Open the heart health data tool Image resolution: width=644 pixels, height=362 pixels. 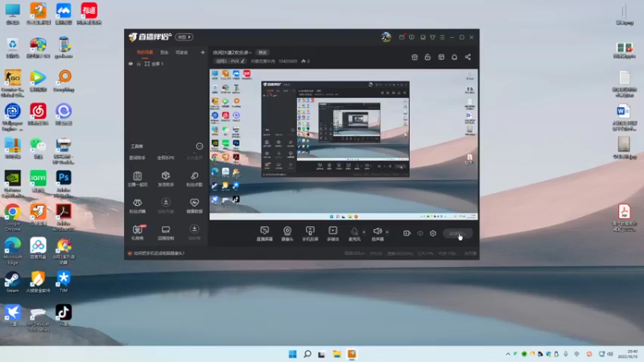pos(194,205)
